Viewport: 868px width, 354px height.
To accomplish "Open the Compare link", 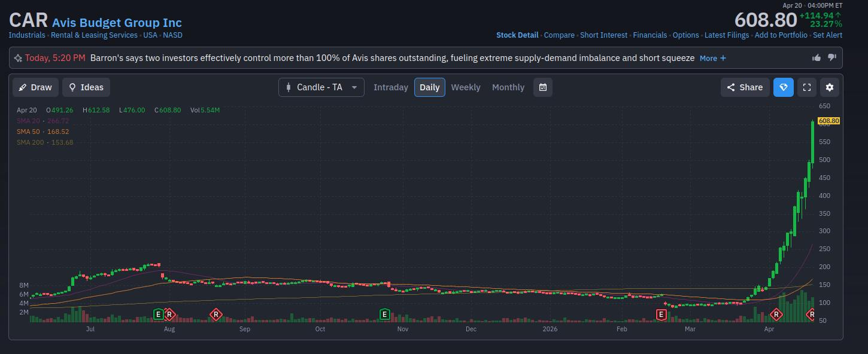I will pyautogui.click(x=559, y=35).
